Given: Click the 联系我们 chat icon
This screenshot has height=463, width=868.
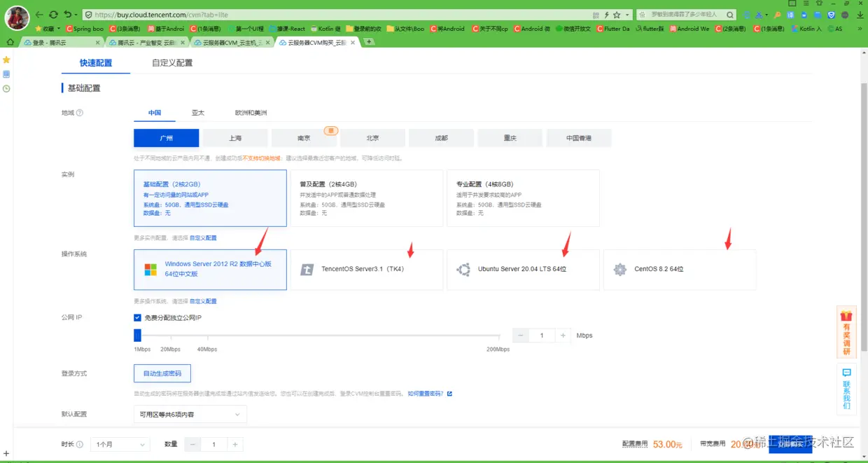Looking at the screenshot, I should (x=846, y=373).
